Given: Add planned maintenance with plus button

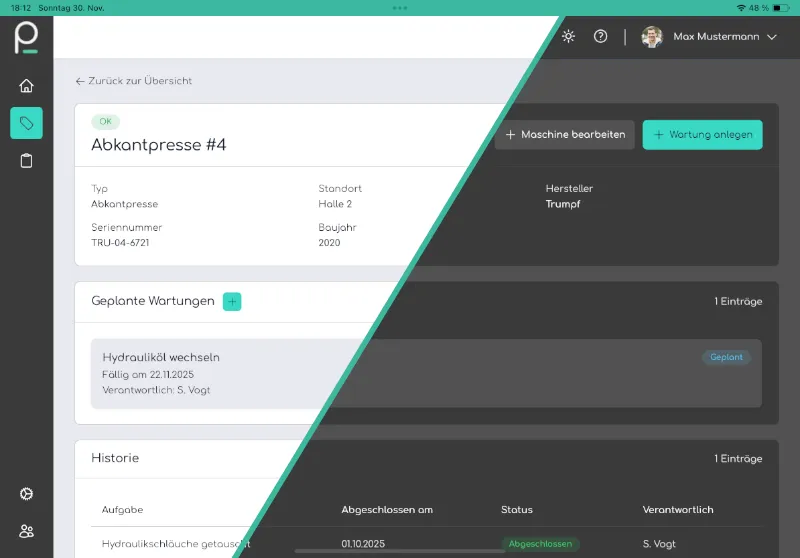Looking at the screenshot, I should (232, 301).
